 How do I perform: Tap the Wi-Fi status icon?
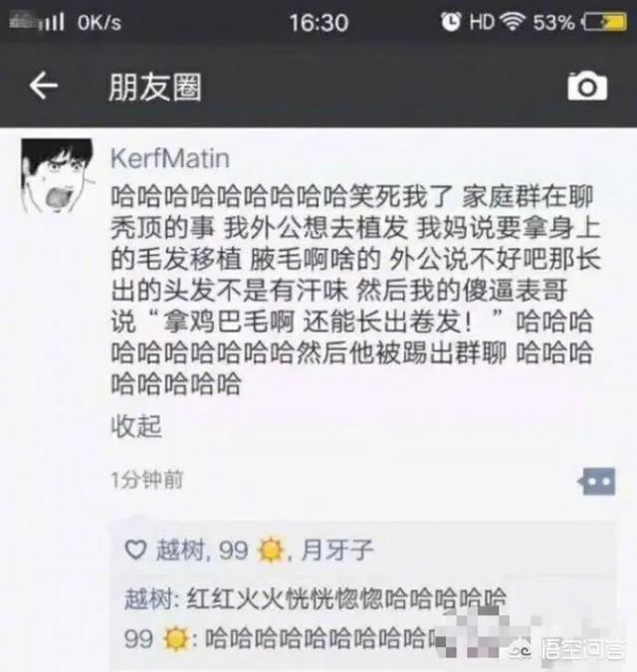pos(514,21)
